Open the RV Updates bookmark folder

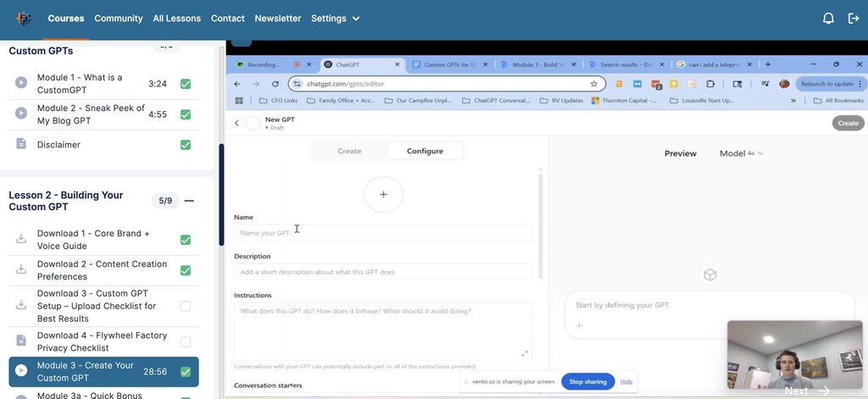pos(561,101)
